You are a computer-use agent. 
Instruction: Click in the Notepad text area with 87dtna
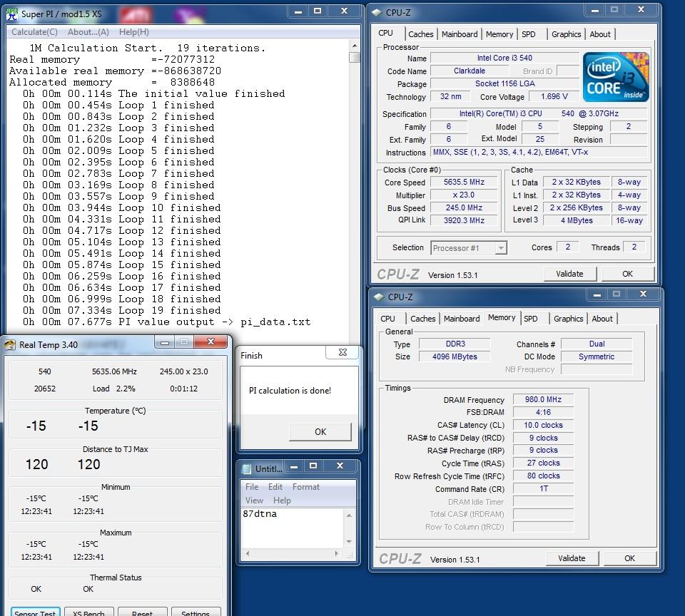(293, 528)
